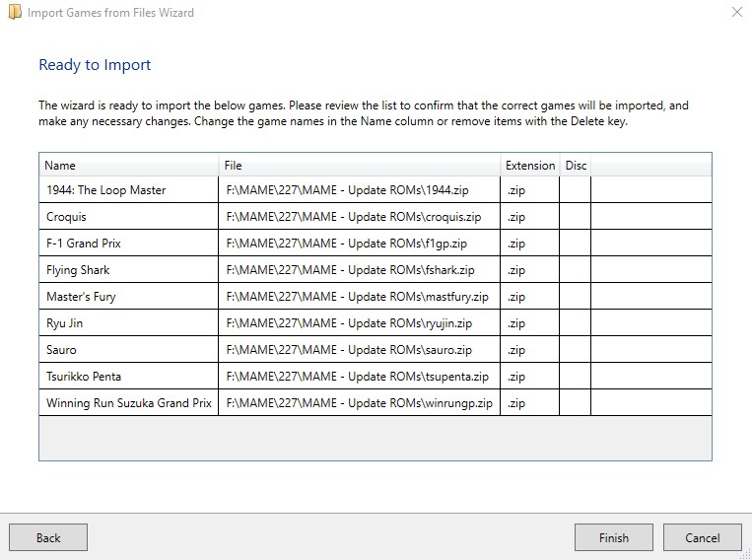The width and height of the screenshot is (752, 560).
Task: Click the file path ending in croquis.zip
Action: coord(359,217)
